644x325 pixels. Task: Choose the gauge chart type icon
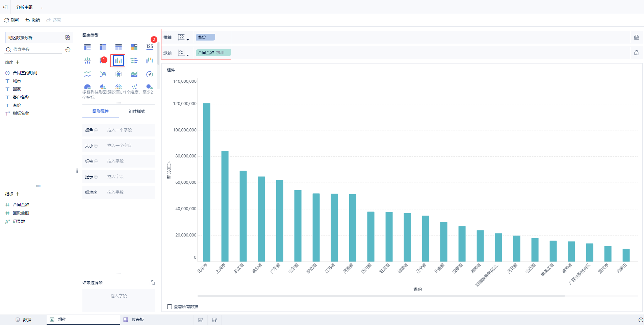149,74
